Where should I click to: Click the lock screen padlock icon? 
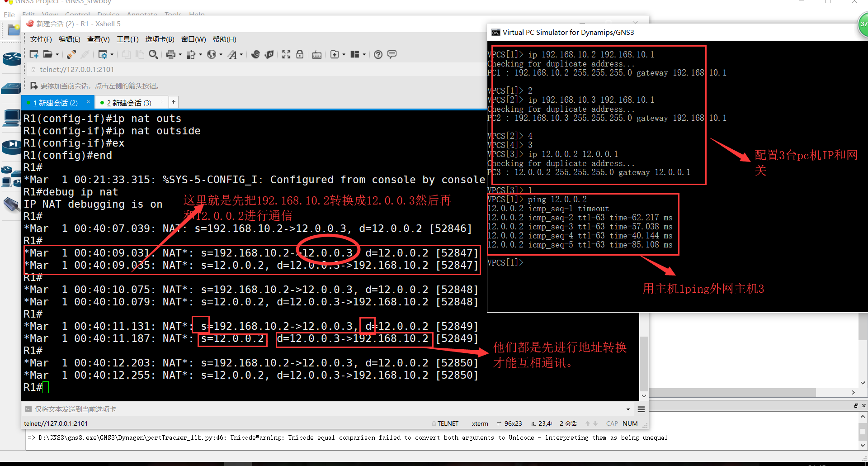click(300, 54)
